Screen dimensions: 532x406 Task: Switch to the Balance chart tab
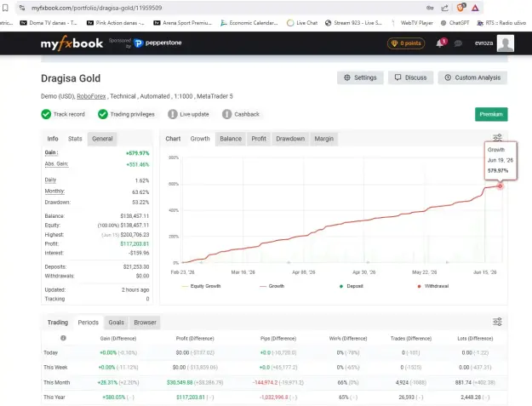(231, 139)
